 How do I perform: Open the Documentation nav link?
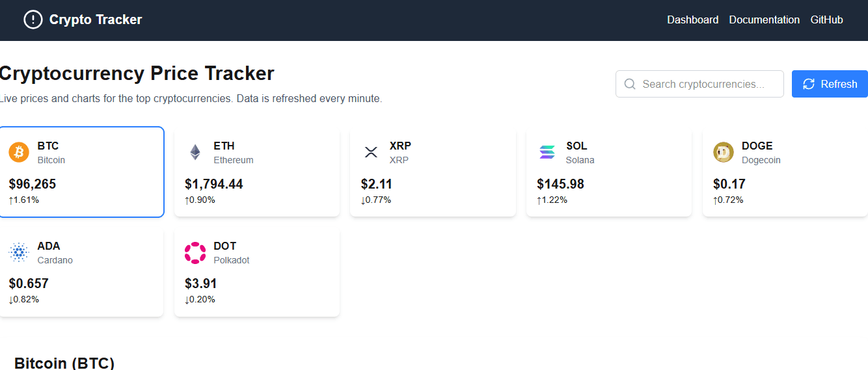coord(765,20)
